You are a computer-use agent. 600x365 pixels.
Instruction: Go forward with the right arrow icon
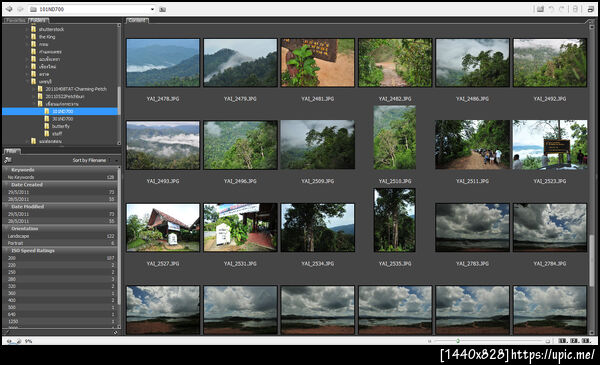tap(21, 9)
